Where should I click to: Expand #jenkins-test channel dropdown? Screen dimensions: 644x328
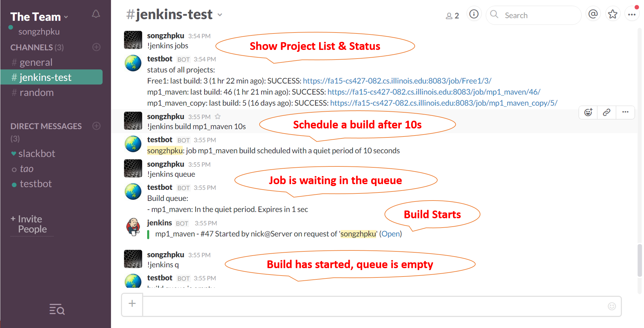coord(220,15)
